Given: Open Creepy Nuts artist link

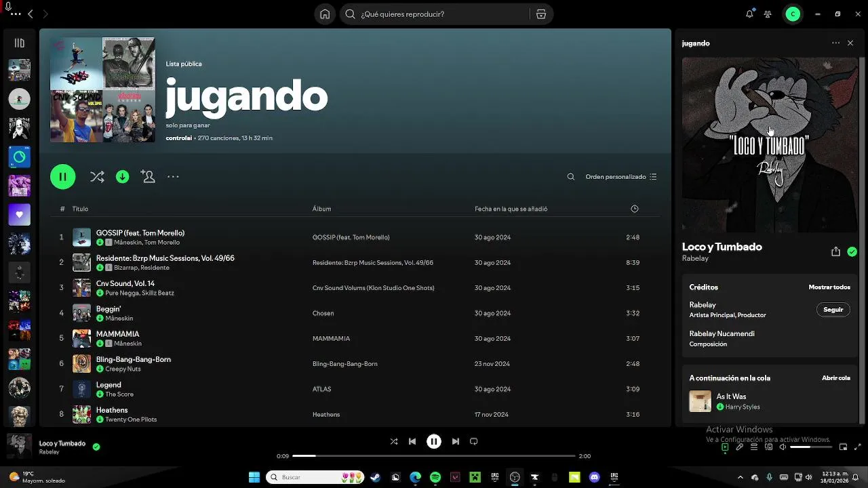Looking at the screenshot, I should pyautogui.click(x=123, y=369).
